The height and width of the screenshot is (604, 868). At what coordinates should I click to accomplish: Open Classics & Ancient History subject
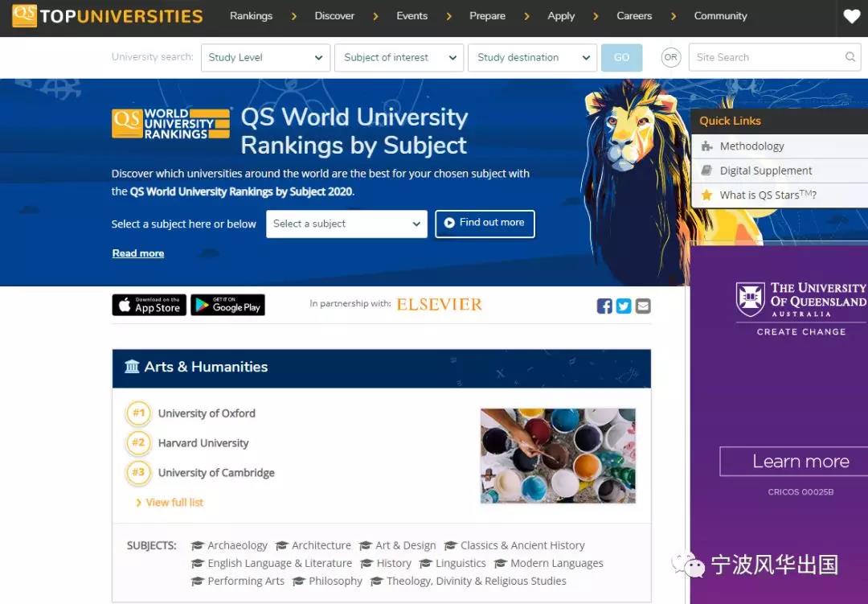point(522,545)
